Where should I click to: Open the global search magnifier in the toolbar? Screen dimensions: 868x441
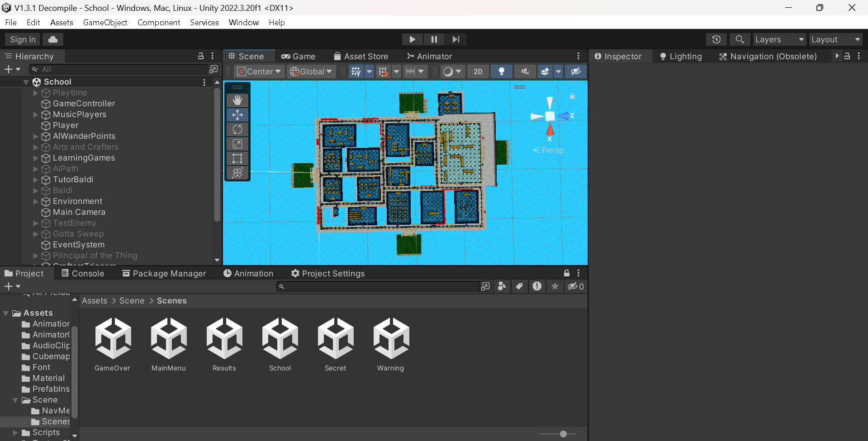(739, 39)
